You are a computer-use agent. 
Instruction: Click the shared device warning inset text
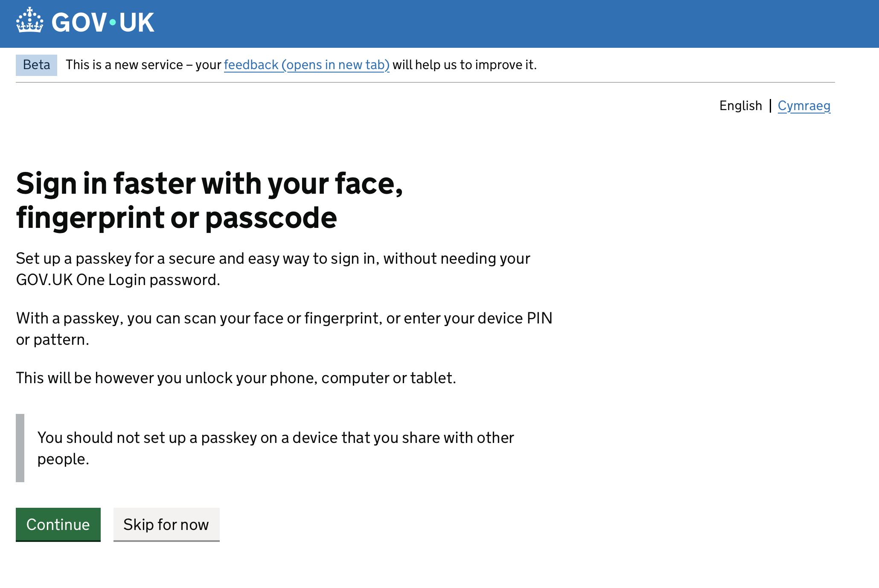tap(276, 448)
